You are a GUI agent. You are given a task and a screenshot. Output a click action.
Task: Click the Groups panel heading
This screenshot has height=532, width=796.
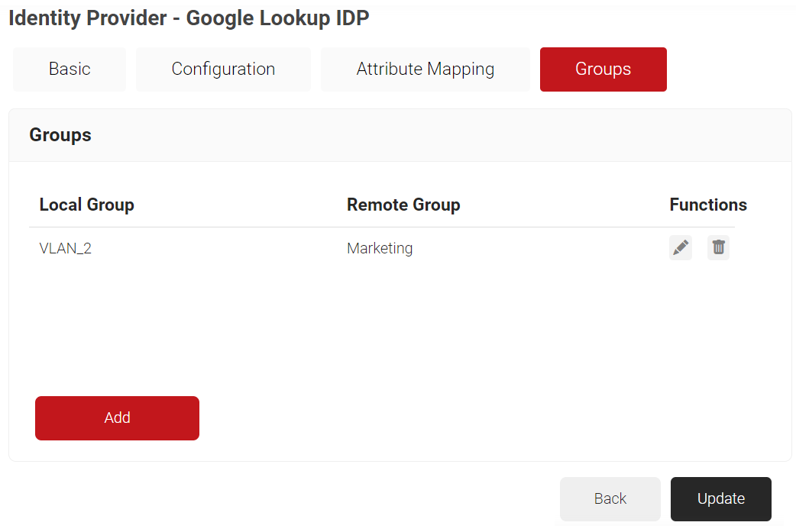[x=60, y=135]
